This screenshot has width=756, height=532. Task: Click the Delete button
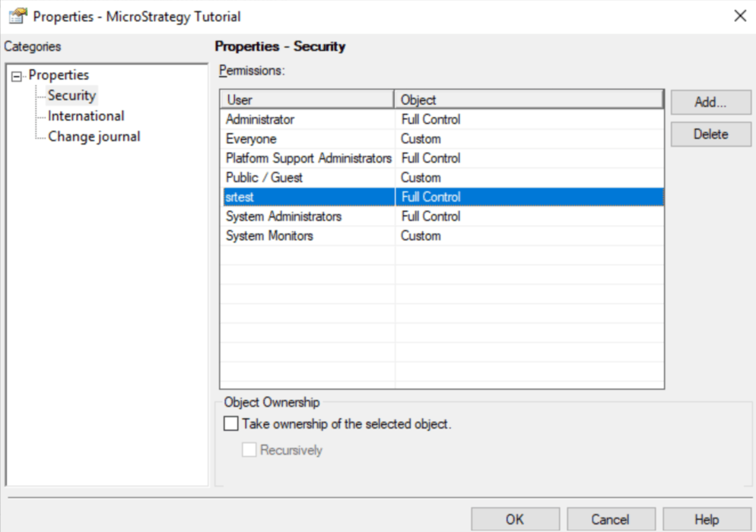tap(710, 134)
